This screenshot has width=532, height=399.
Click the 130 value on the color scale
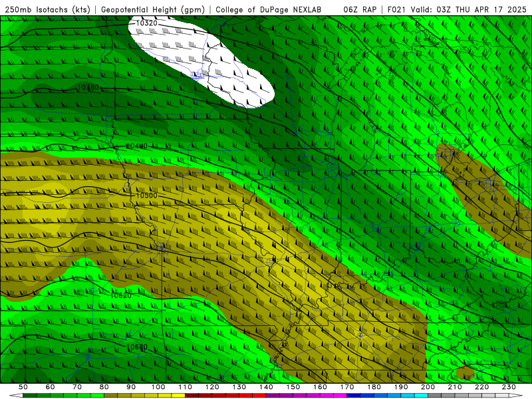[239, 387]
